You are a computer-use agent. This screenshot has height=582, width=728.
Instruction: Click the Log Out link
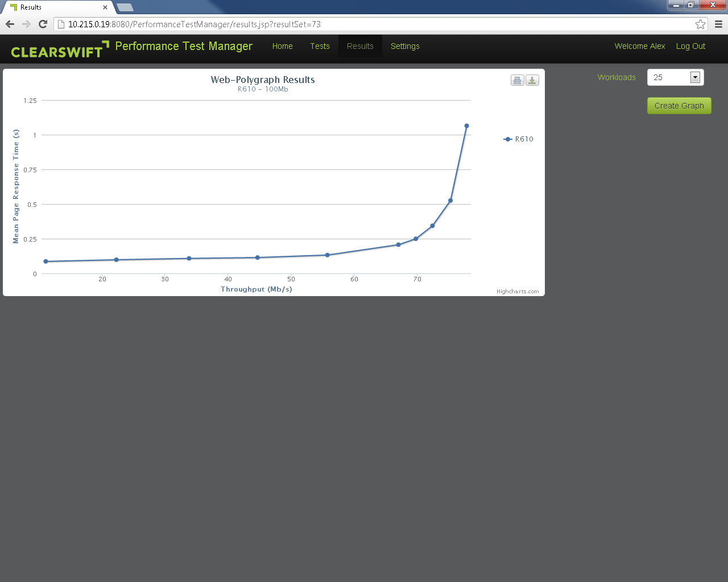(690, 46)
